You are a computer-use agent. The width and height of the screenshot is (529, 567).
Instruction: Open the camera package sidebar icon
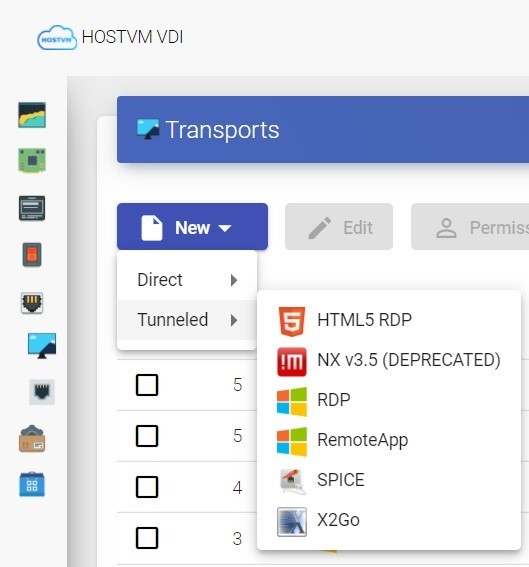(32, 439)
